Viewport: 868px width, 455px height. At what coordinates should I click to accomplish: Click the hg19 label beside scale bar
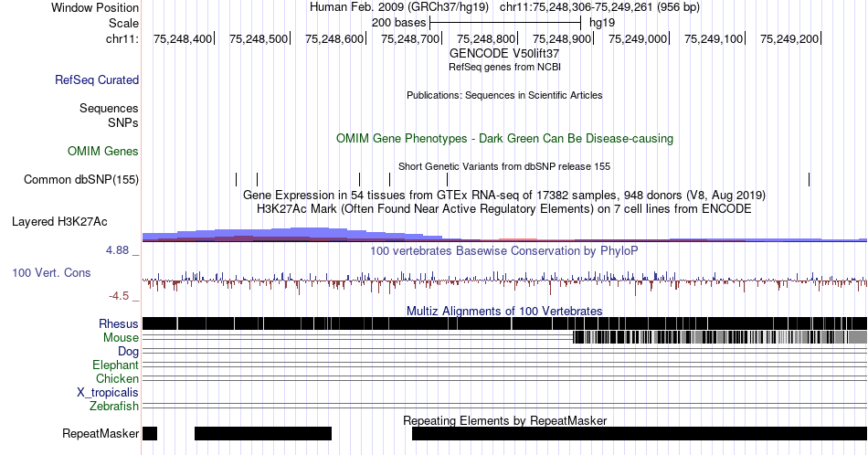click(x=602, y=23)
